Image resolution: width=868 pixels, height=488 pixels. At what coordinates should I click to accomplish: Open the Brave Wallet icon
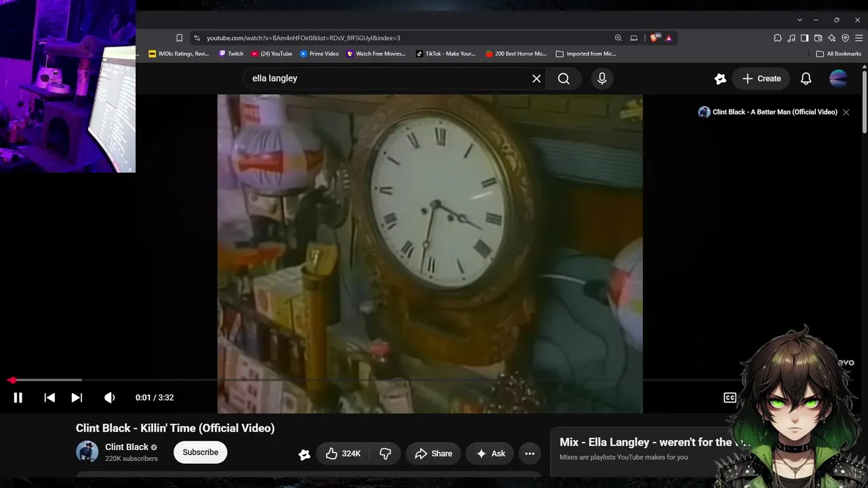(818, 38)
